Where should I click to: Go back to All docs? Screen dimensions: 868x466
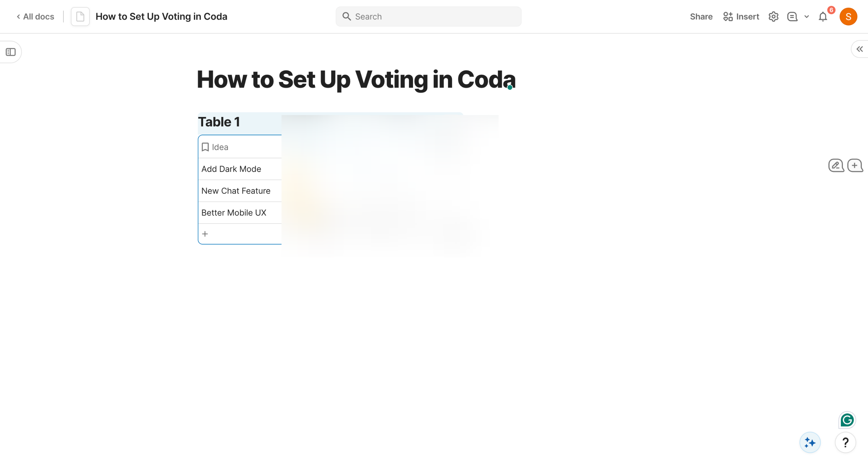(36, 17)
